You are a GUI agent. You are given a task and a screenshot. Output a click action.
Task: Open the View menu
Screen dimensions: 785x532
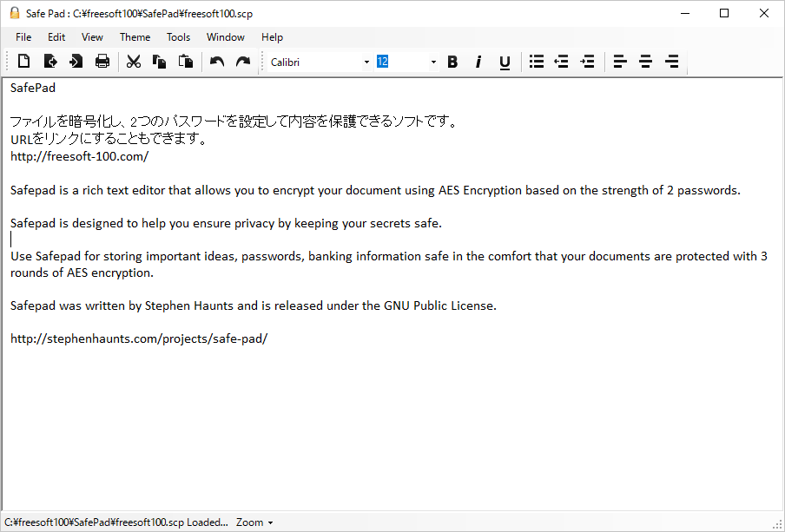coord(92,37)
